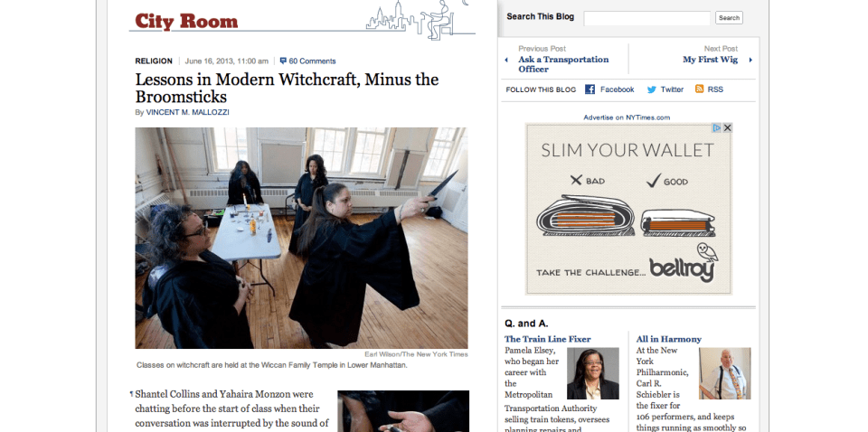
Task: Click the City Room logo
Action: tap(186, 22)
